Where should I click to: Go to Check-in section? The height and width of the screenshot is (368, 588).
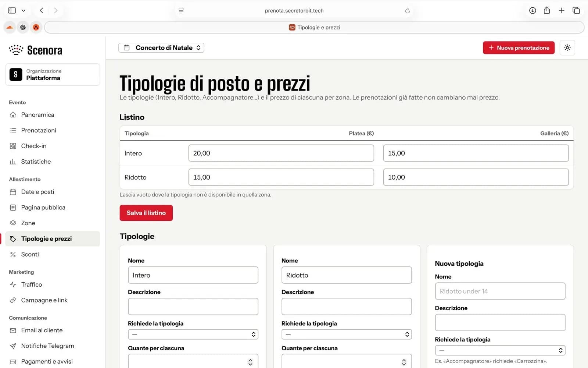click(x=53, y=146)
